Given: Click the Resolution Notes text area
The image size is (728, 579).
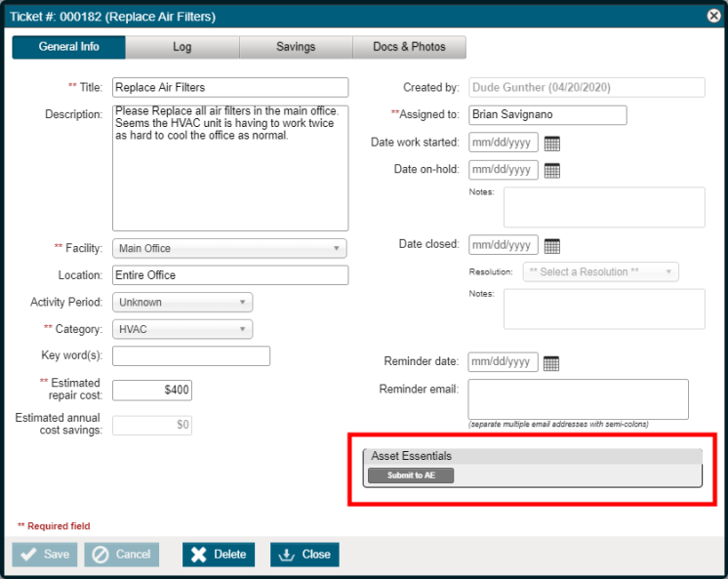Looking at the screenshot, I should tap(604, 310).
